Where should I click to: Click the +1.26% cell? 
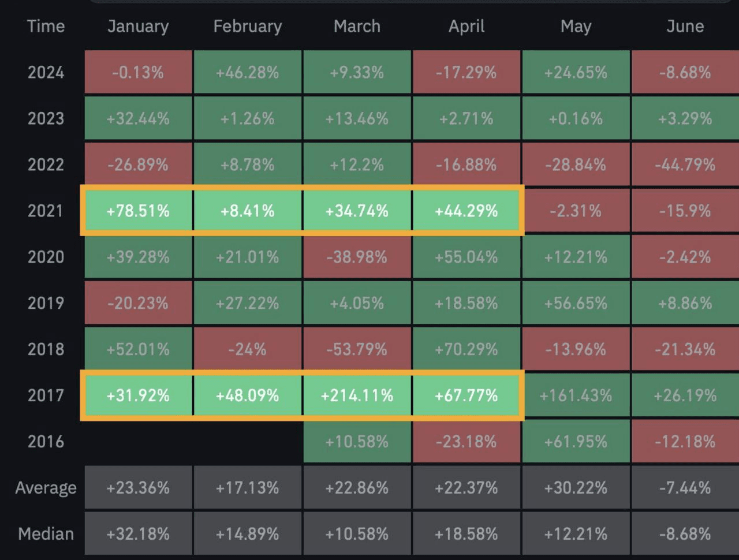click(x=248, y=118)
